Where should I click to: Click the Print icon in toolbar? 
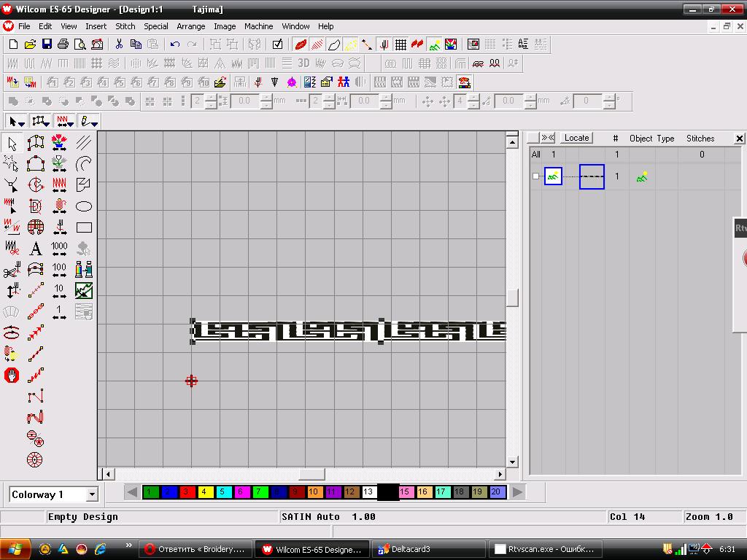click(63, 44)
